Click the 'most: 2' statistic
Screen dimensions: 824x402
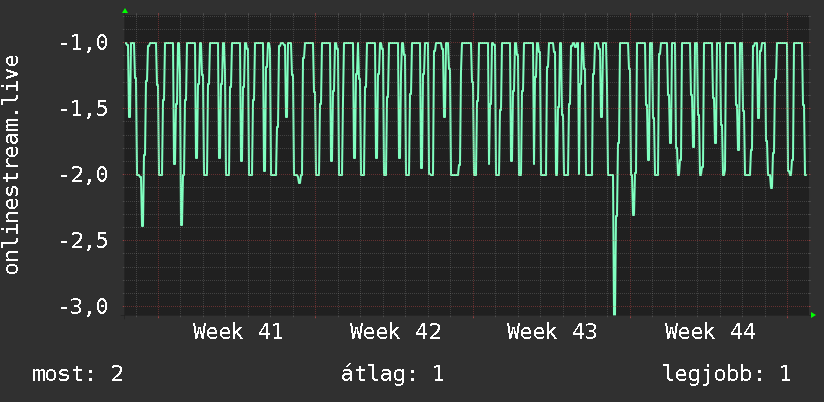coord(78,374)
